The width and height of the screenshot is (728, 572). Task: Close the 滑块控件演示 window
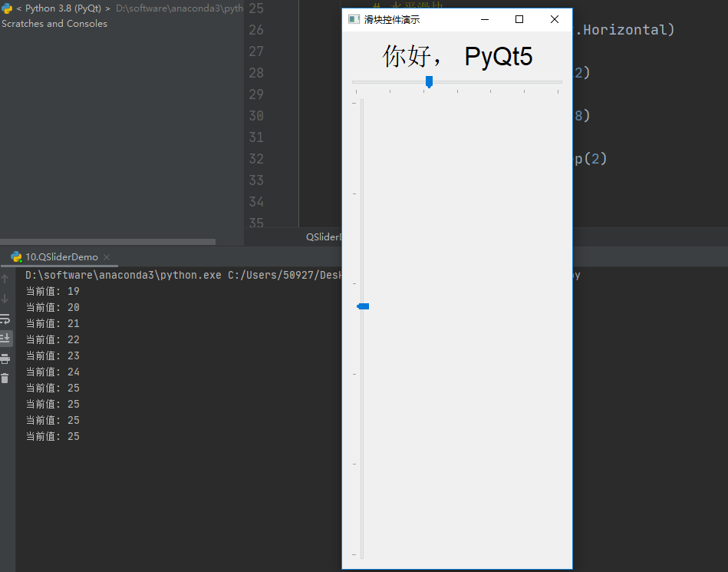(x=555, y=19)
